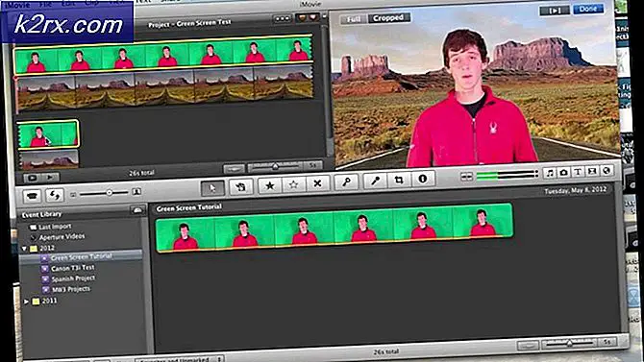The image size is (644, 362).
Task: Open the crop and rotate tool
Action: [399, 180]
